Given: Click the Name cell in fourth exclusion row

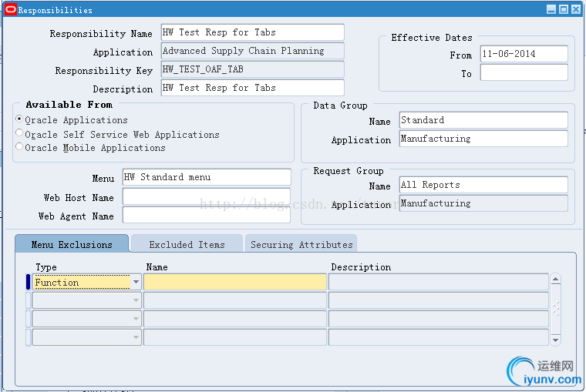Looking at the screenshot, I should [235, 337].
